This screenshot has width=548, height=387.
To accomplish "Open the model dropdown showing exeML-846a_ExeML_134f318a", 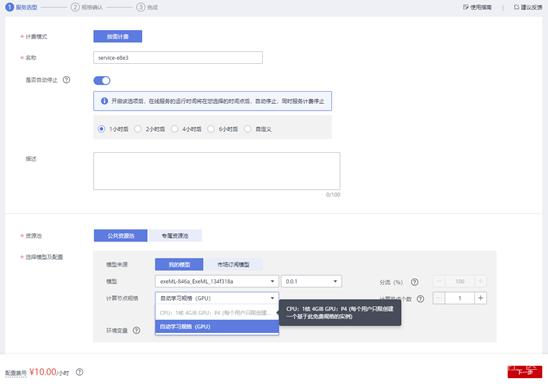I will tap(217, 281).
